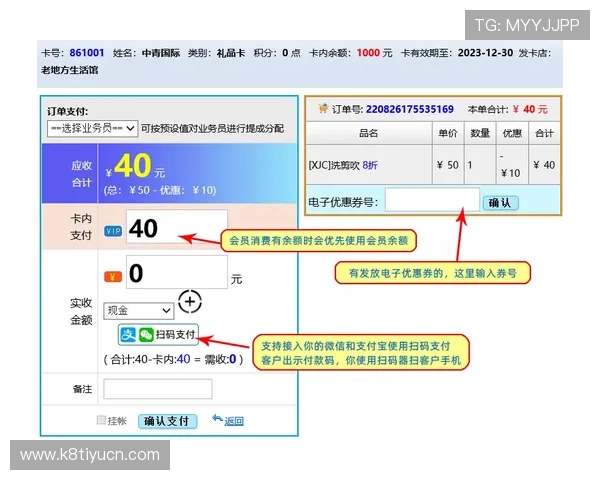Click the card balance 1000 元
The width and height of the screenshot is (600, 480).
coord(374,53)
